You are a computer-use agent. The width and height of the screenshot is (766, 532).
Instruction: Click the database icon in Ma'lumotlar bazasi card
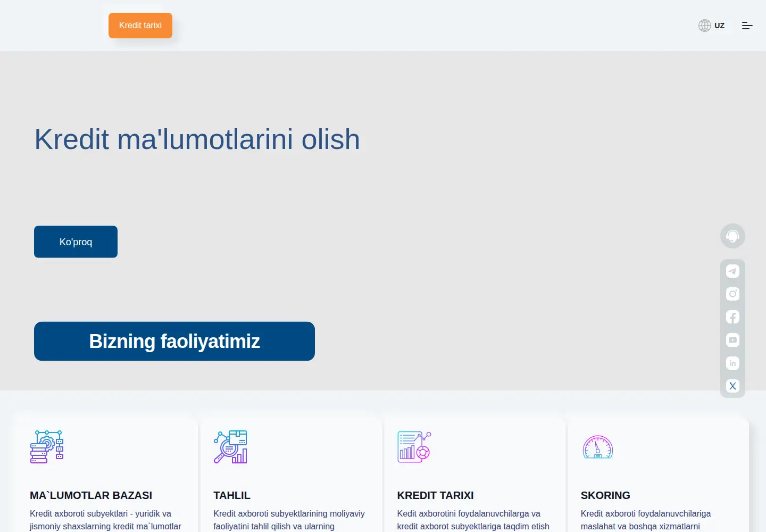pos(47,447)
